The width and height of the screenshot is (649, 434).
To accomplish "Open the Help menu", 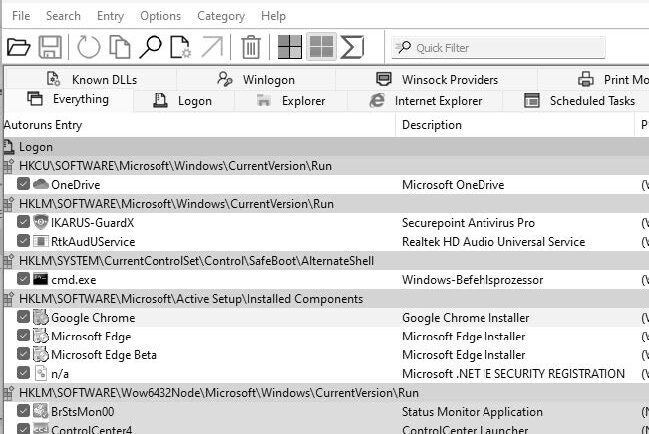I will pyautogui.click(x=273, y=16).
